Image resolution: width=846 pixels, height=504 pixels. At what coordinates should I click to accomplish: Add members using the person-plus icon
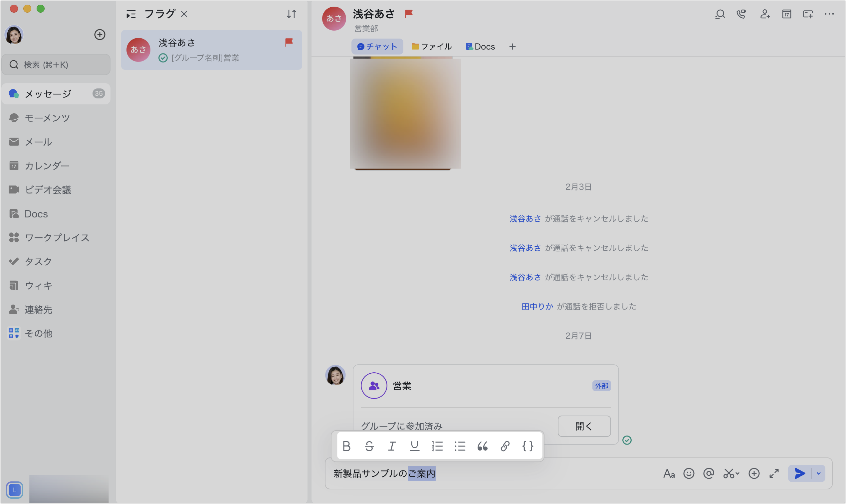point(765,14)
